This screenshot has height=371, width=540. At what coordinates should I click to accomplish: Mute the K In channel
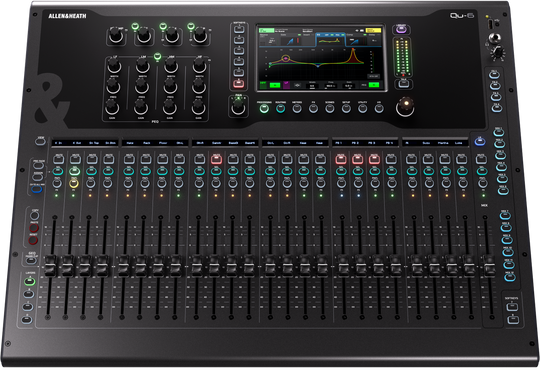pyautogui.click(x=58, y=159)
